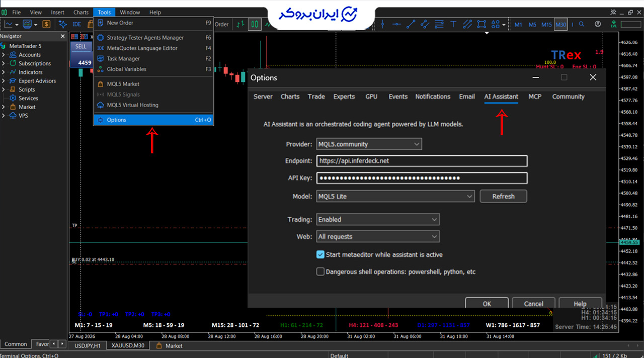Expand the Indicators tree node
This screenshot has width=644, height=358.
coord(4,72)
